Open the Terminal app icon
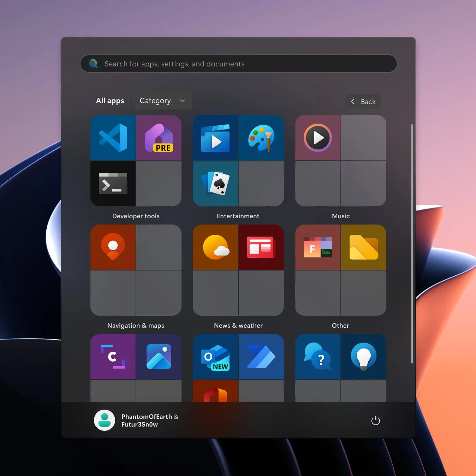This screenshot has height=476, width=476. 113,184
